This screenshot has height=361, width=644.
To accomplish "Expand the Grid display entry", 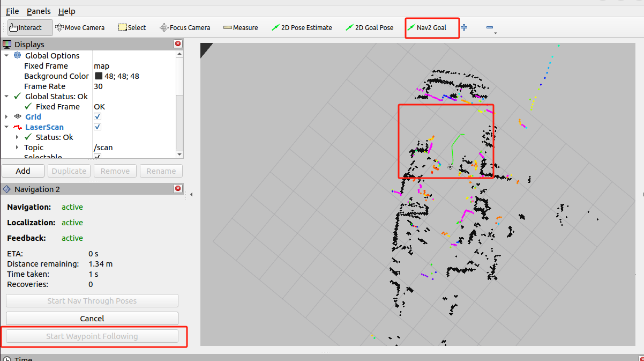I will pyautogui.click(x=6, y=116).
